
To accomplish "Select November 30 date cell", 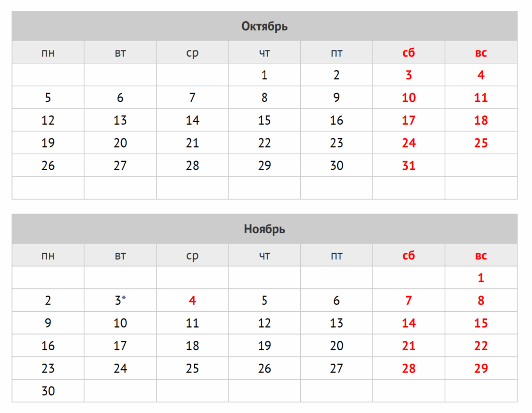I will point(48,391).
